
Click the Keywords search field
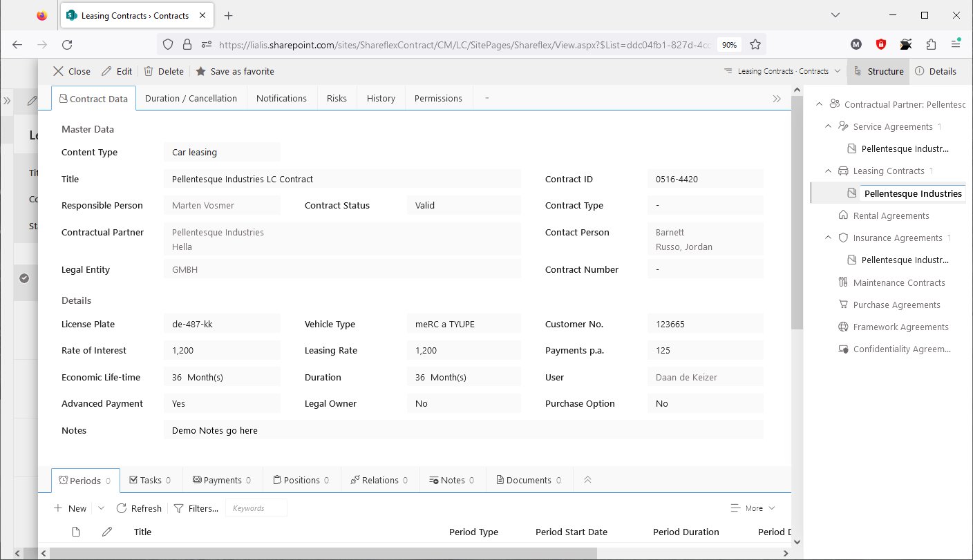coord(256,508)
